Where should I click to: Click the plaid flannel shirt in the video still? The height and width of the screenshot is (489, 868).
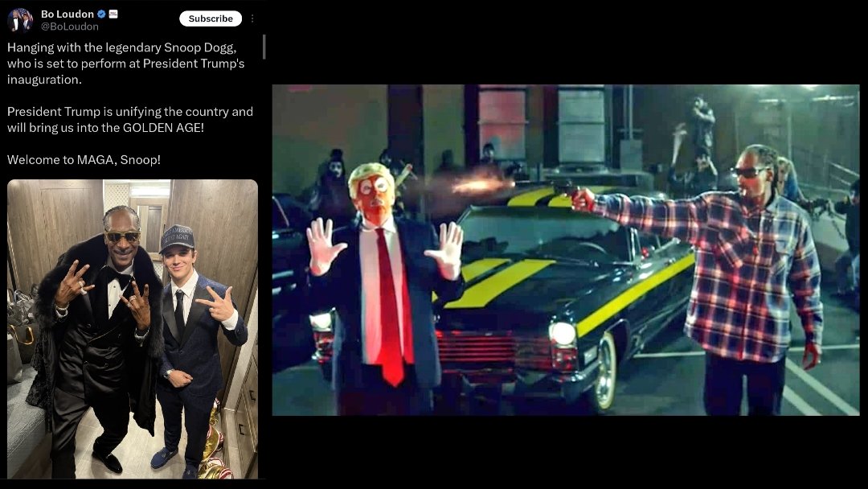(736, 271)
